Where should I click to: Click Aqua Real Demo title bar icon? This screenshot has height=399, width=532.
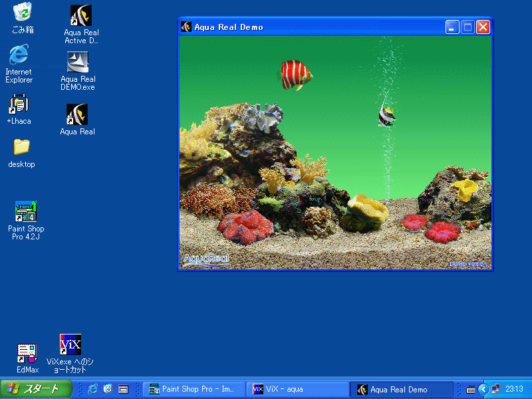coord(186,27)
